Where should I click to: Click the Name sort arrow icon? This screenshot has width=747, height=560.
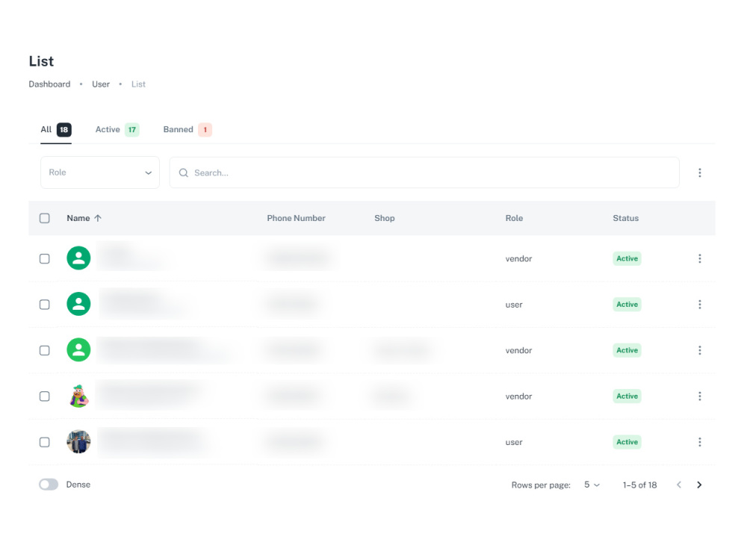[x=98, y=218]
